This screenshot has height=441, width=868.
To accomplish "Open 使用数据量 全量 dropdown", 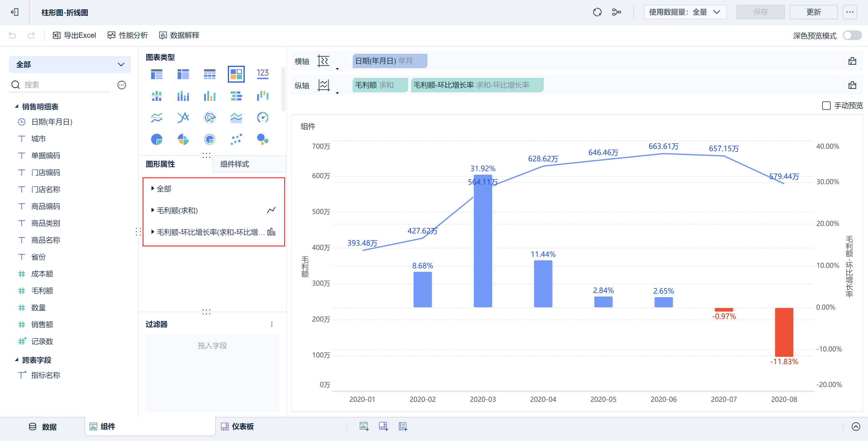I will point(685,12).
